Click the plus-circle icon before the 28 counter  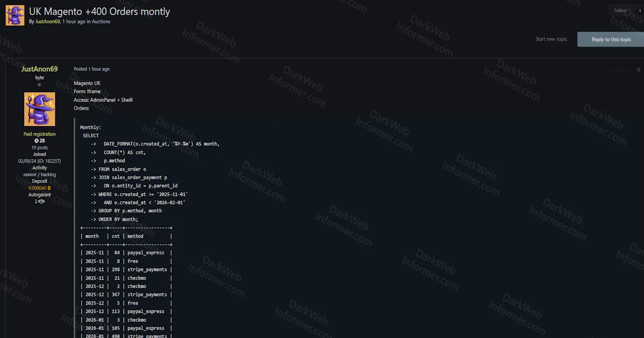36,141
